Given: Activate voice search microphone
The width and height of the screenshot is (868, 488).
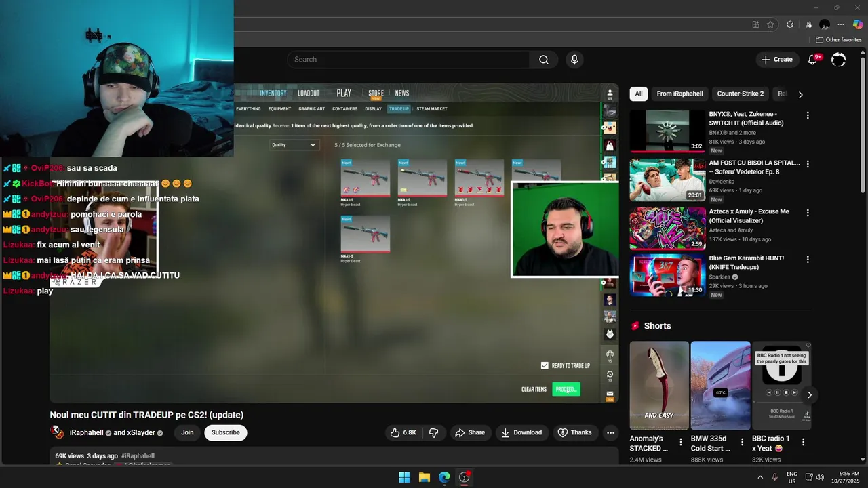Looking at the screenshot, I should (x=574, y=60).
